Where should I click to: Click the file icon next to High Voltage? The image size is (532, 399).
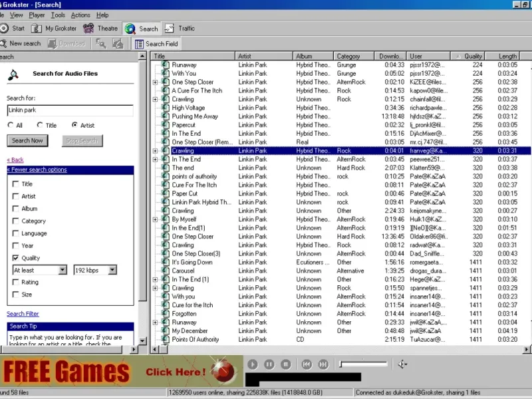165,108
